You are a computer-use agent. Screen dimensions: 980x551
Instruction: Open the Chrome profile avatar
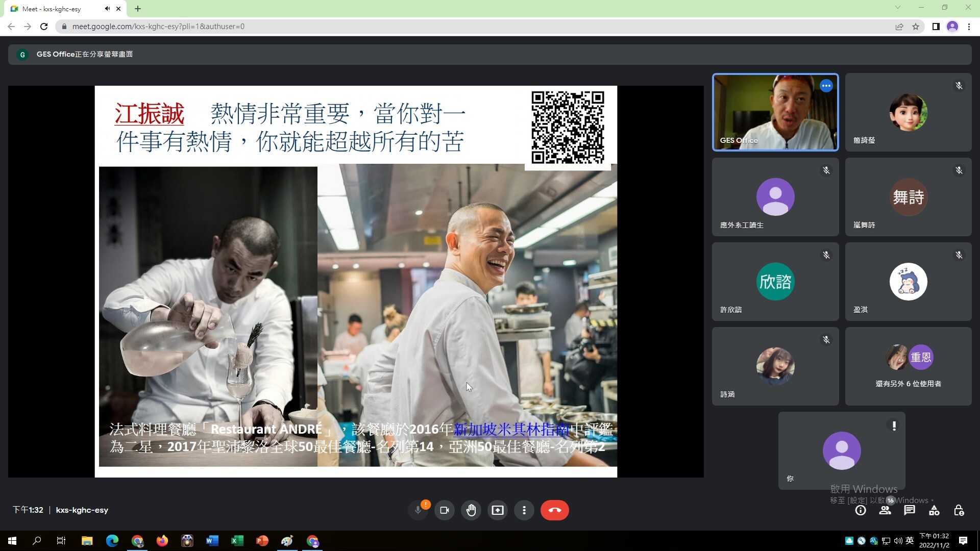[952, 27]
